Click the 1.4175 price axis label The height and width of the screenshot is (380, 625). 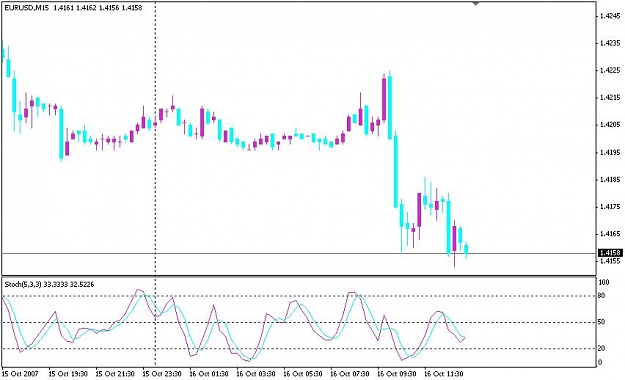(x=610, y=207)
